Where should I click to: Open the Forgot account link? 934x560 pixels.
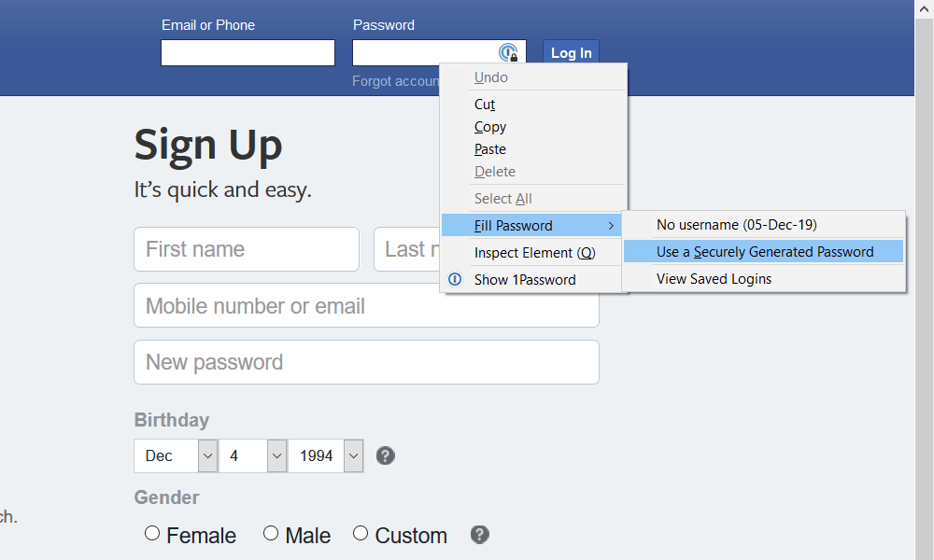point(395,81)
